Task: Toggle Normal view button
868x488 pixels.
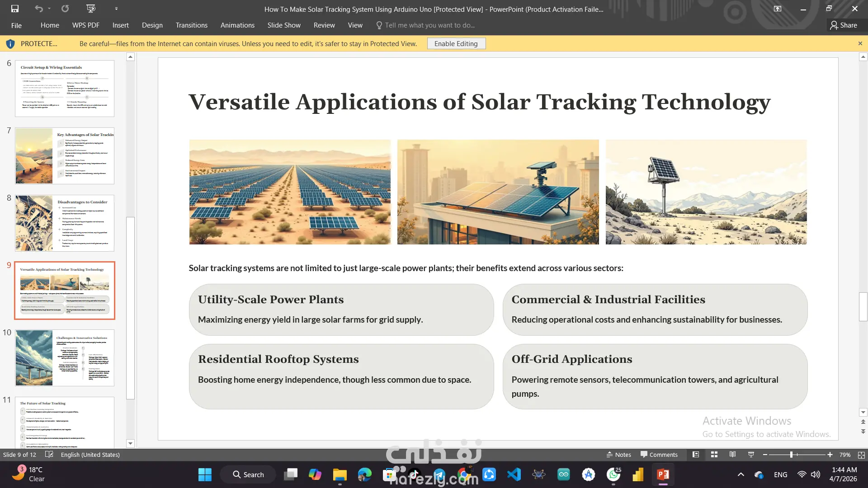Action: [x=696, y=455]
